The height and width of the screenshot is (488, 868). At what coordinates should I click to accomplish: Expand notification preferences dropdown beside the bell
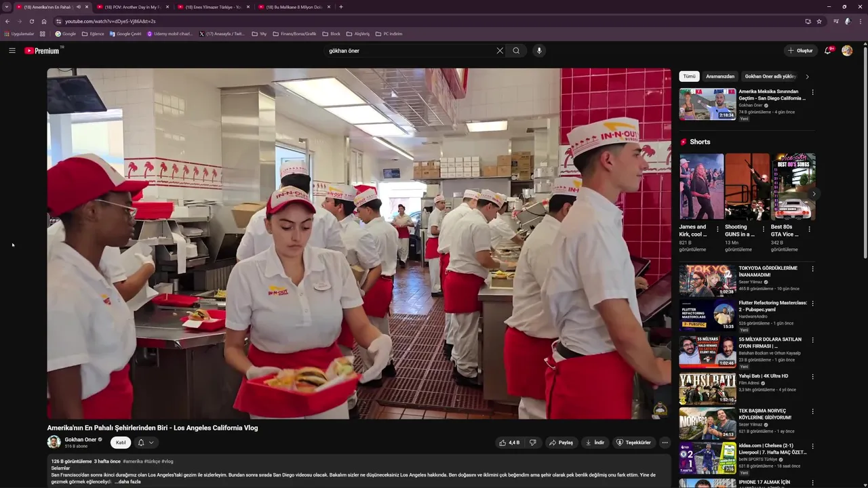tap(151, 443)
